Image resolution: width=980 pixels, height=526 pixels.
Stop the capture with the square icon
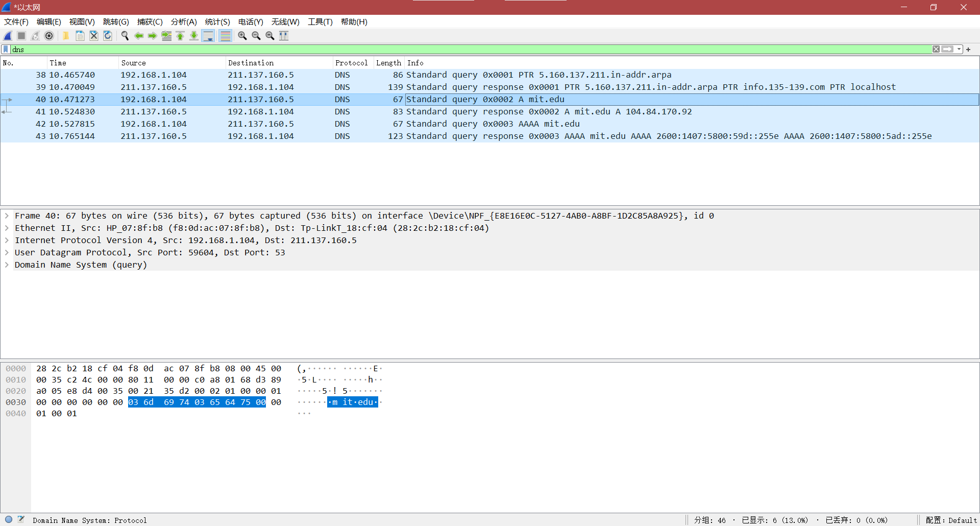(x=21, y=36)
